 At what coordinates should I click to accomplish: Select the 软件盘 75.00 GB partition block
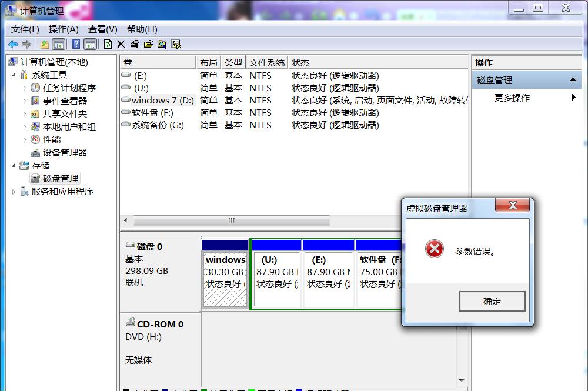tap(379, 275)
